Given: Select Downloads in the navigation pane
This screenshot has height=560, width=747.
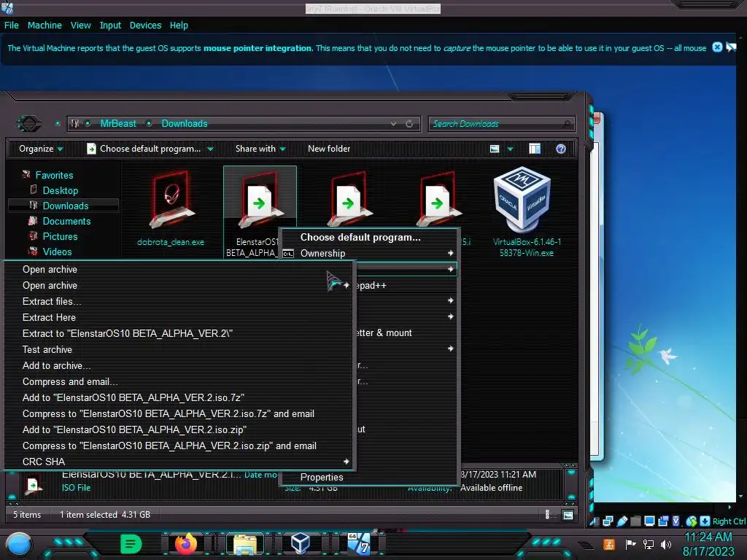Looking at the screenshot, I should tap(65, 206).
